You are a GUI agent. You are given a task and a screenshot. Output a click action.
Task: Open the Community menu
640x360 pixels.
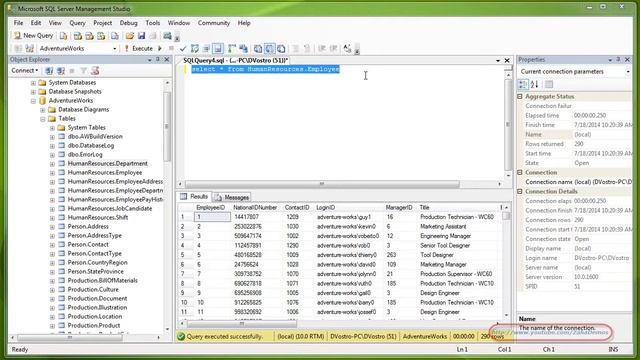214,23
